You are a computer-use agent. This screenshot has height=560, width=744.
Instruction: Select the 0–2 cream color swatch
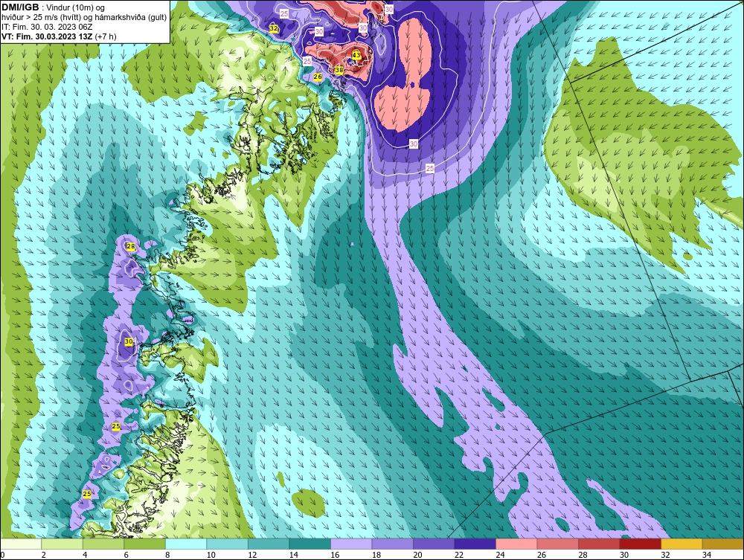pos(21,544)
